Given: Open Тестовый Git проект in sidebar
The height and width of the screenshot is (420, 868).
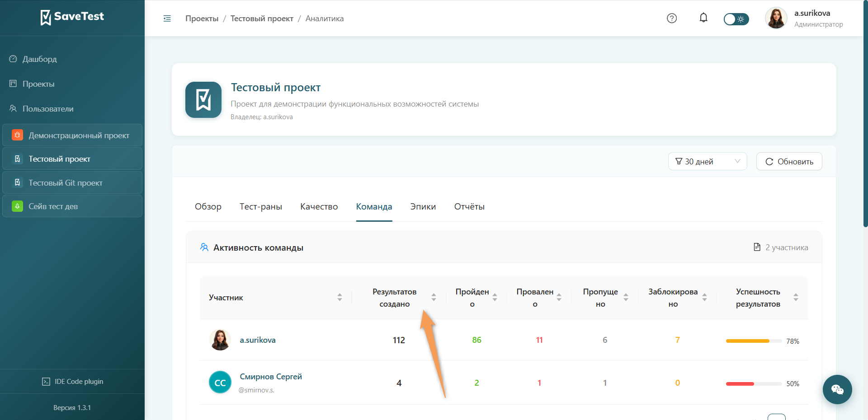Looking at the screenshot, I should pos(72,182).
